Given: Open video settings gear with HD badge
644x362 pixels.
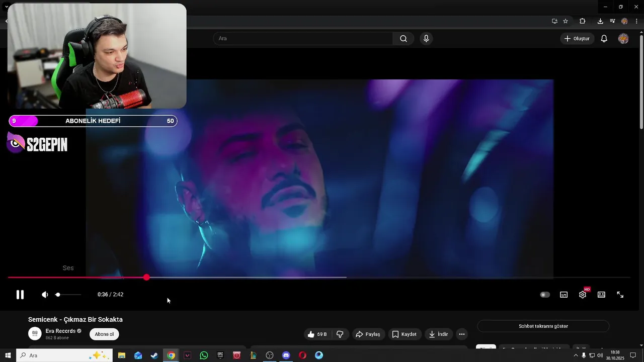Looking at the screenshot, I should tap(583, 295).
